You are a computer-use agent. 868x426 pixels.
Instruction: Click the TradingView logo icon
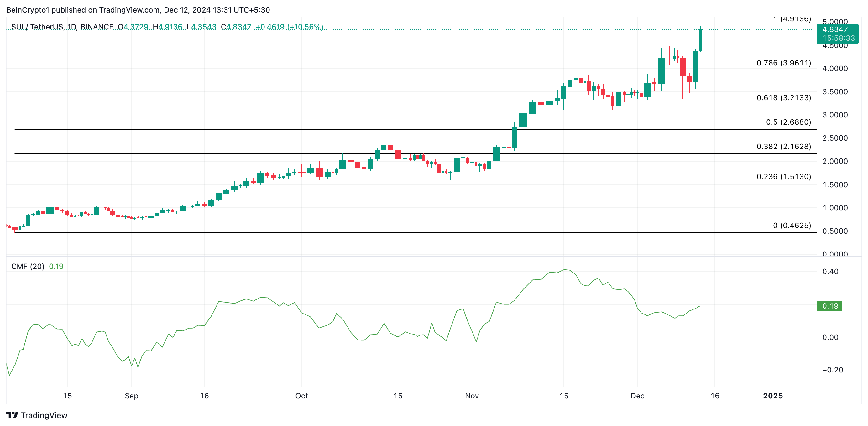13,416
